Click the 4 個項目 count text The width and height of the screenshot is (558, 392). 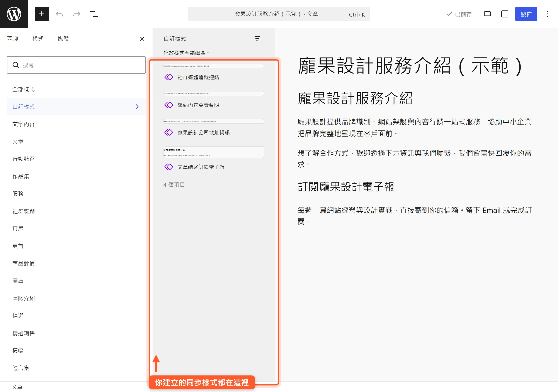coord(174,185)
